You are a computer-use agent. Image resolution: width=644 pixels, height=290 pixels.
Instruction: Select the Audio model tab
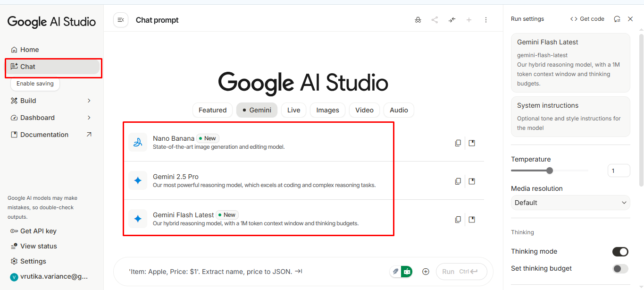tap(399, 110)
